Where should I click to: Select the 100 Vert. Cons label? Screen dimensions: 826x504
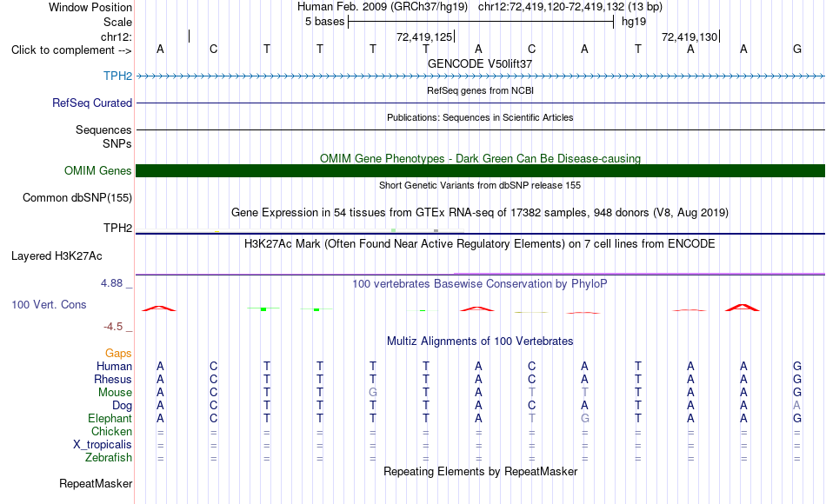point(49,304)
